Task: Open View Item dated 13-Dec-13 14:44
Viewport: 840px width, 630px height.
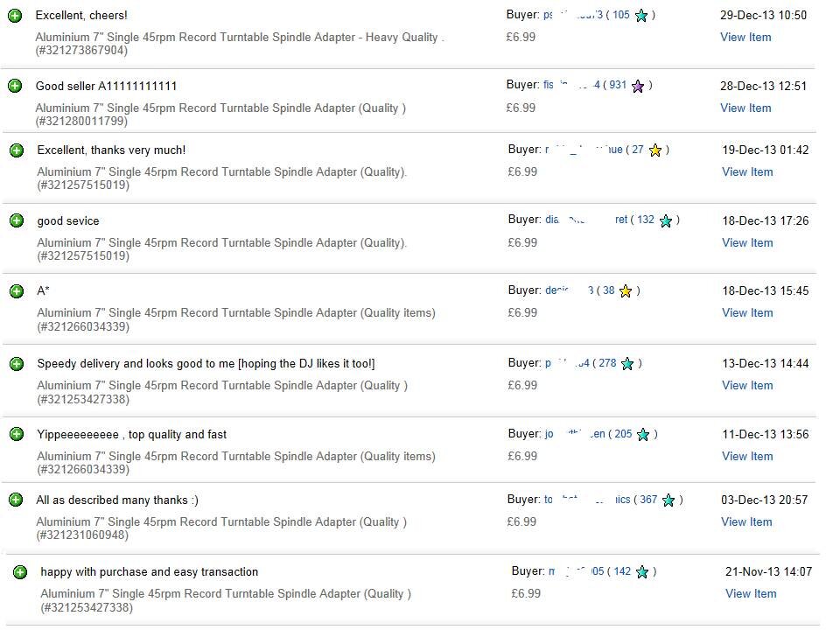Action: click(x=747, y=385)
